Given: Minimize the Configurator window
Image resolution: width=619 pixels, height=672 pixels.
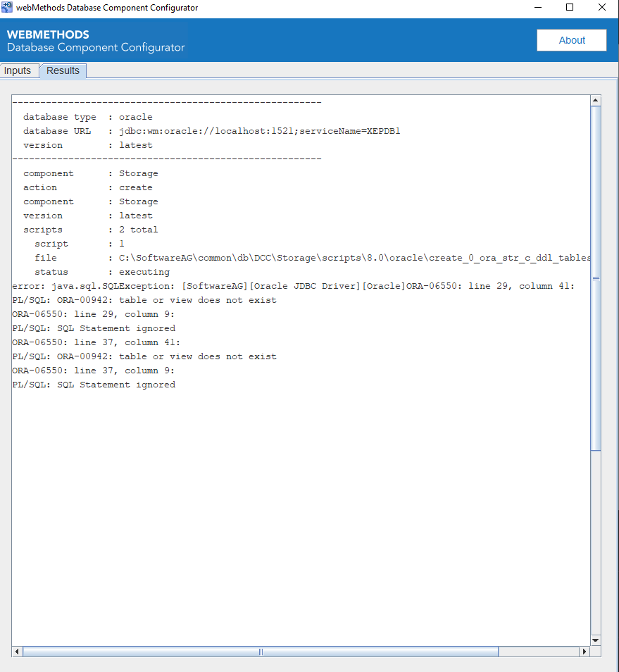Looking at the screenshot, I should (x=538, y=7).
